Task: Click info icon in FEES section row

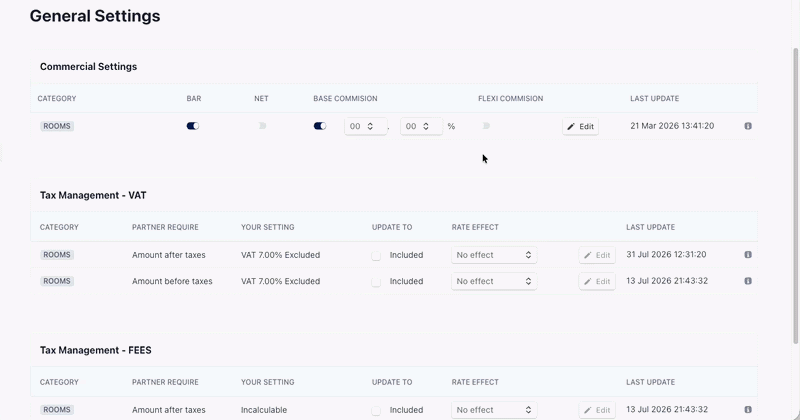Action: (x=748, y=409)
